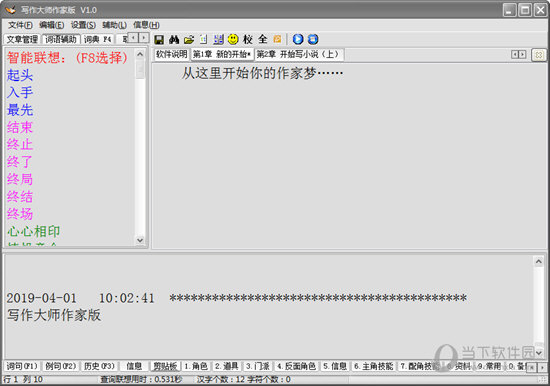
Task: Click the 行 1 列 10 status entry
Action: click(23, 379)
